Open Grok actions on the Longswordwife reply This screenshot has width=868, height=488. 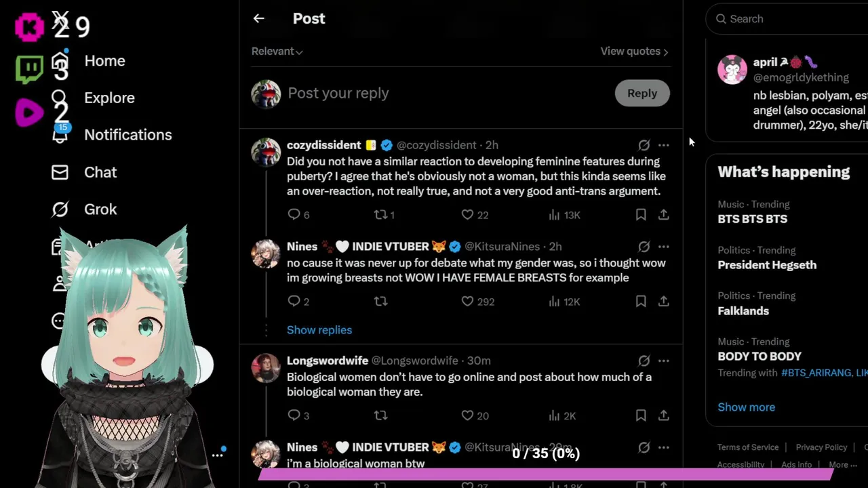point(644,361)
